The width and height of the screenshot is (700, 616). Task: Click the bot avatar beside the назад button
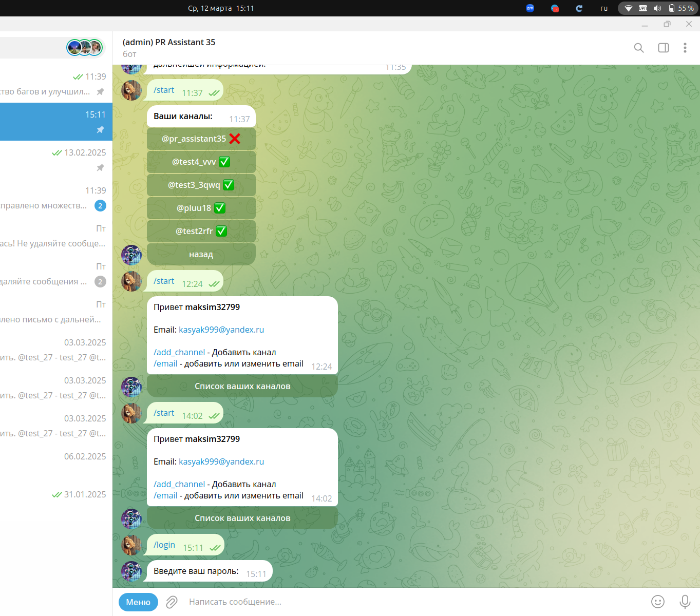tap(131, 255)
